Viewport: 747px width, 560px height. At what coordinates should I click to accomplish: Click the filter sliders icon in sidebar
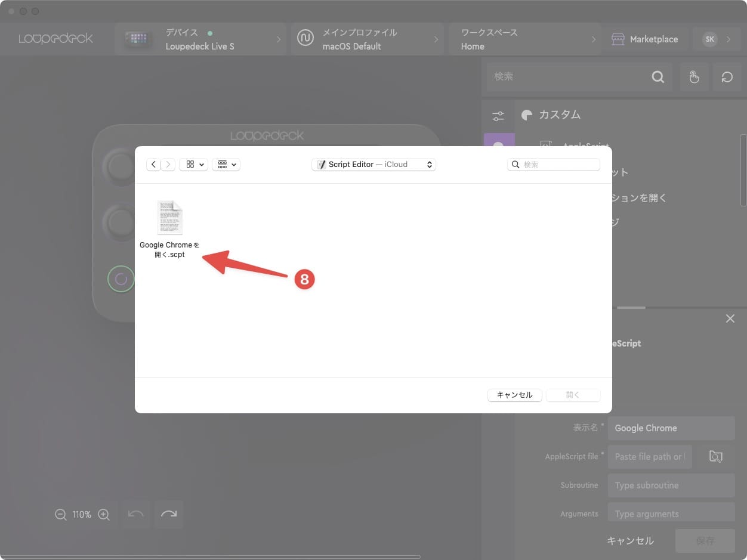pos(498,116)
